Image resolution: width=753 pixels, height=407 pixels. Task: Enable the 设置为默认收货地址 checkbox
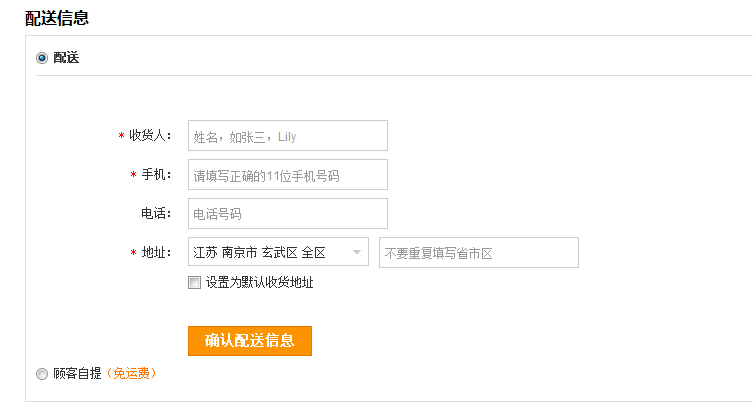tap(194, 283)
